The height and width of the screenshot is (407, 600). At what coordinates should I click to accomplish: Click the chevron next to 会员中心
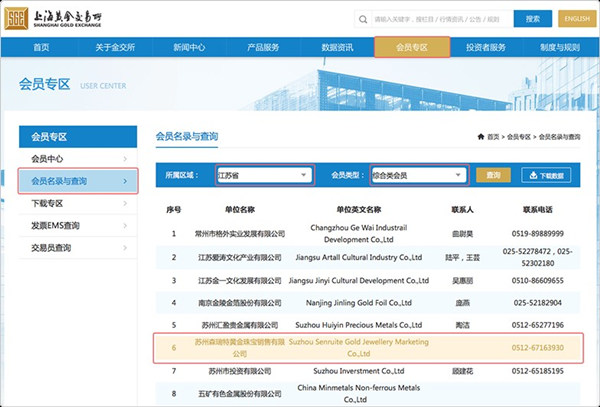125,159
